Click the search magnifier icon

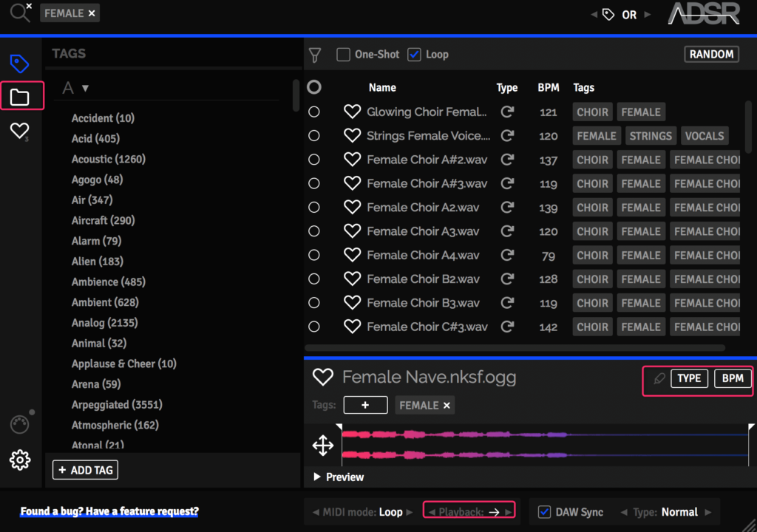(x=19, y=13)
